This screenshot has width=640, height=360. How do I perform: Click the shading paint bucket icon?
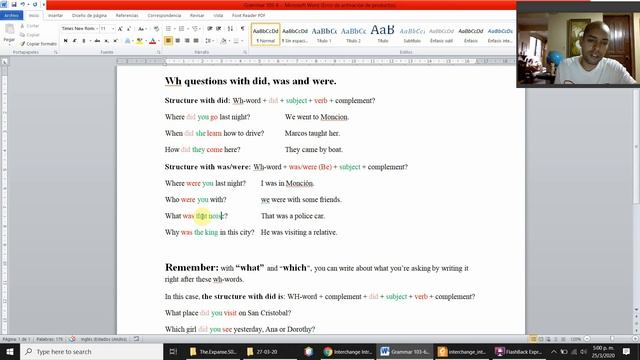point(223,41)
